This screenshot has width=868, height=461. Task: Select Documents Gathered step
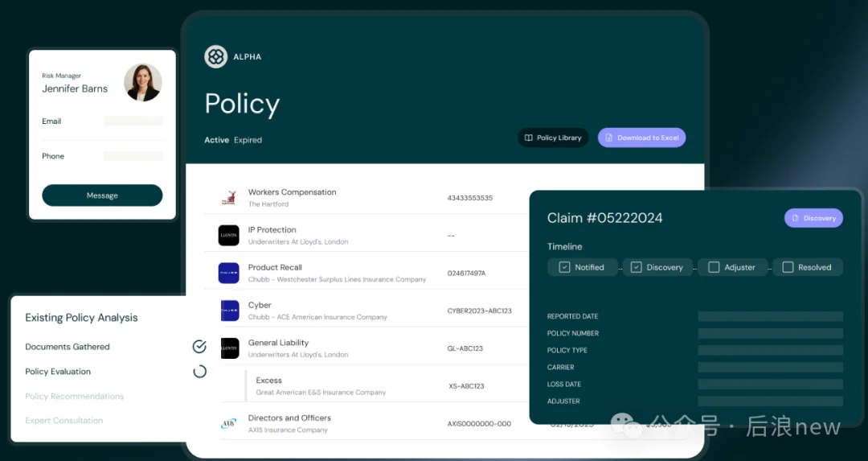pos(68,346)
